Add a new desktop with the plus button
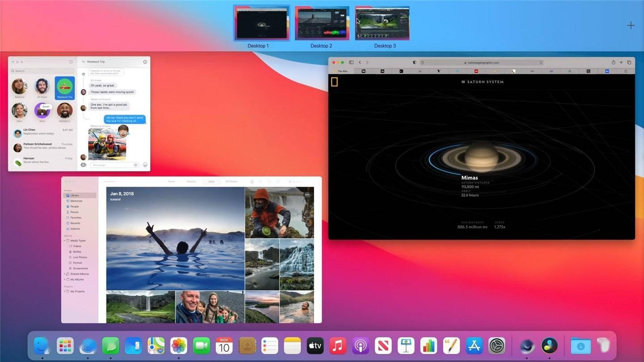Image resolution: width=644 pixels, height=362 pixels. (x=631, y=25)
